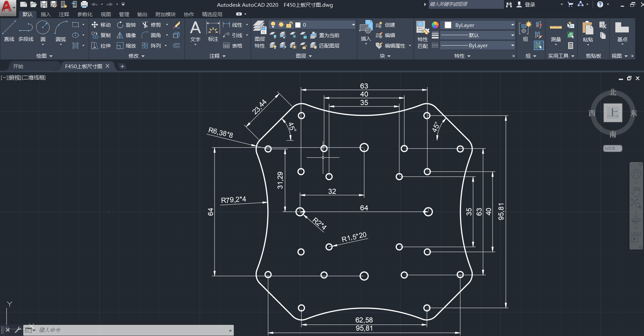
Task: Open the 参数化 ribbon tab
Action: coord(85,14)
